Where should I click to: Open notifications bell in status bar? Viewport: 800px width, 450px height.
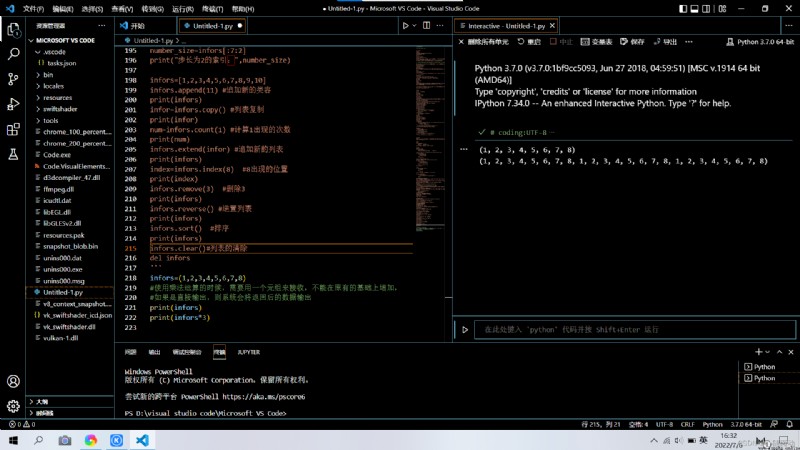tap(789, 424)
